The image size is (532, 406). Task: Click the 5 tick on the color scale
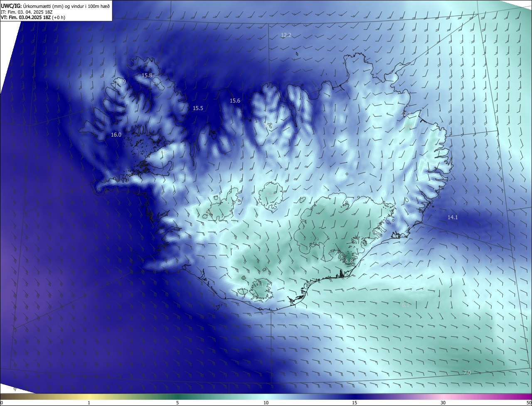coord(177,403)
